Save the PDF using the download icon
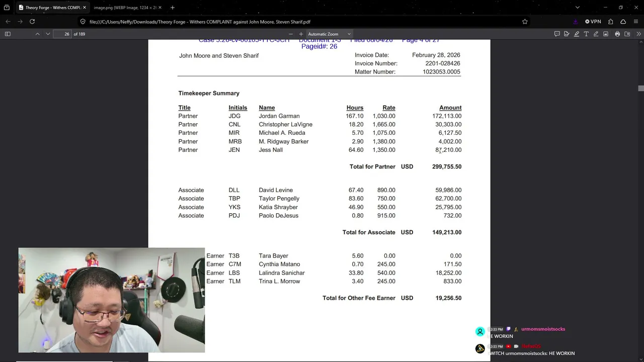The width and height of the screenshot is (644, 362). 627,34
